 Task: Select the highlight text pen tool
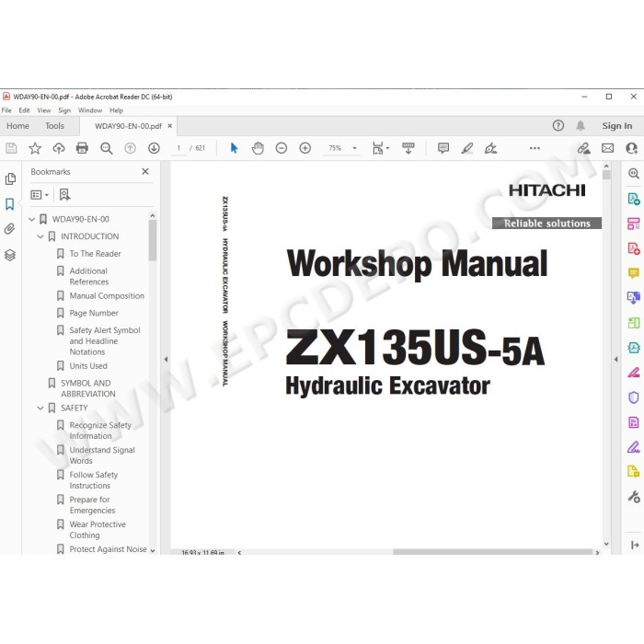click(x=467, y=148)
